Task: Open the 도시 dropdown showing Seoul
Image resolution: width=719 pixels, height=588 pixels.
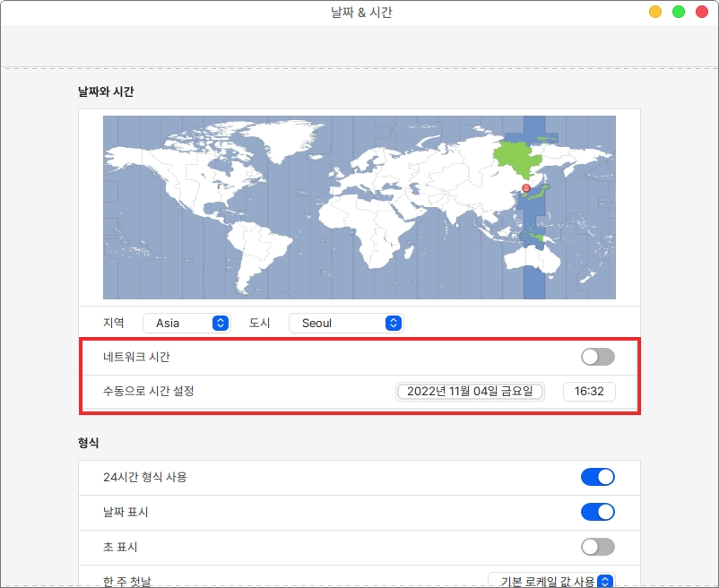Action: coord(345,323)
